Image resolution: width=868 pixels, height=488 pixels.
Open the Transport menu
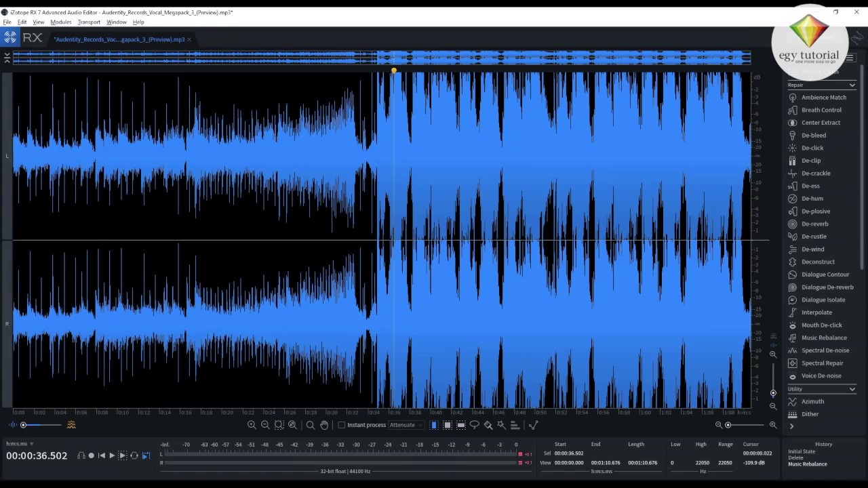[89, 22]
